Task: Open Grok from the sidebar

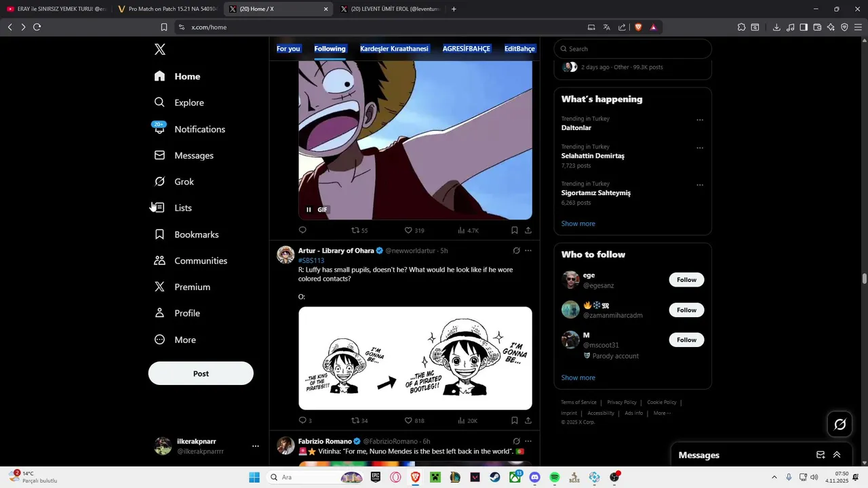Action: (x=174, y=182)
